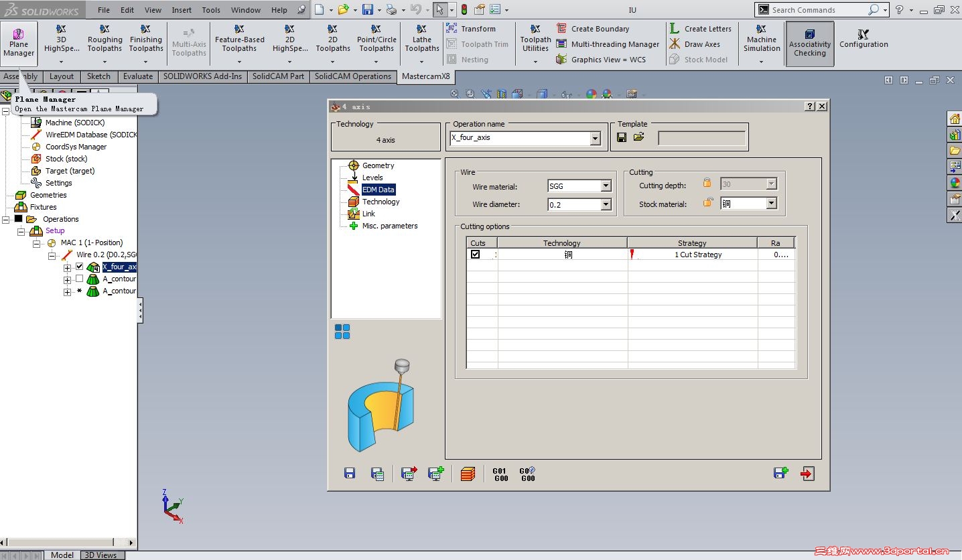This screenshot has width=962, height=560.
Task: Launch Machine Simulation
Action: (x=762, y=44)
